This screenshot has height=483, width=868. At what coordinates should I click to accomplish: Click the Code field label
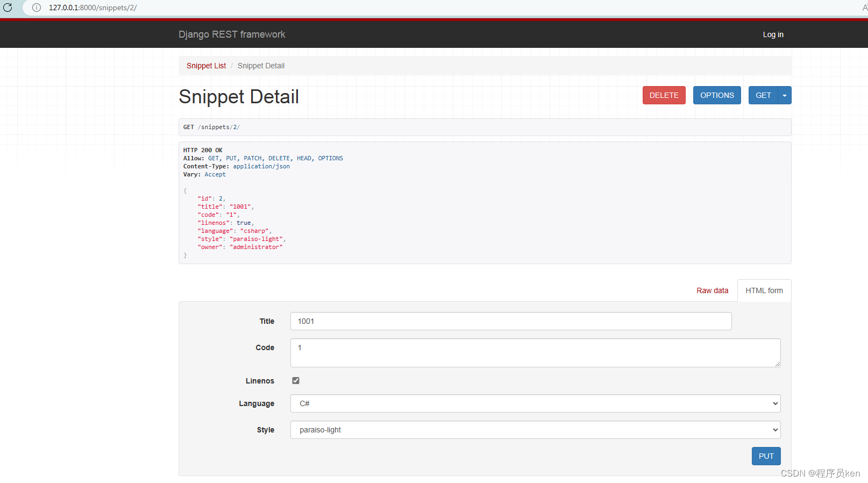[265, 347]
